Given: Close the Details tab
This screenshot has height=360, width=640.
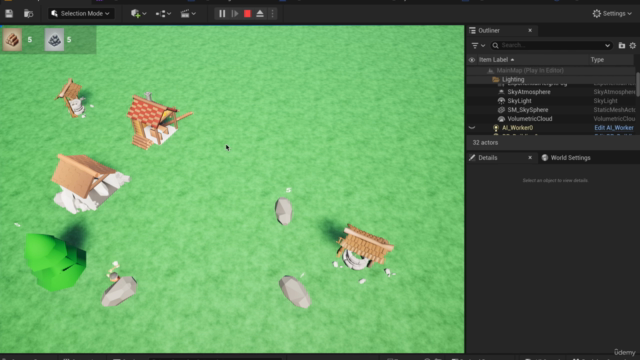Looking at the screenshot, I should point(530,158).
